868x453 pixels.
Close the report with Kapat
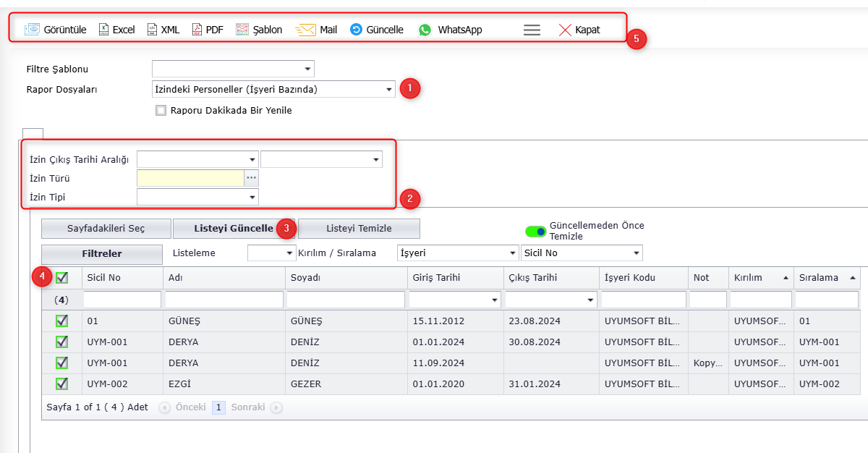579,30
